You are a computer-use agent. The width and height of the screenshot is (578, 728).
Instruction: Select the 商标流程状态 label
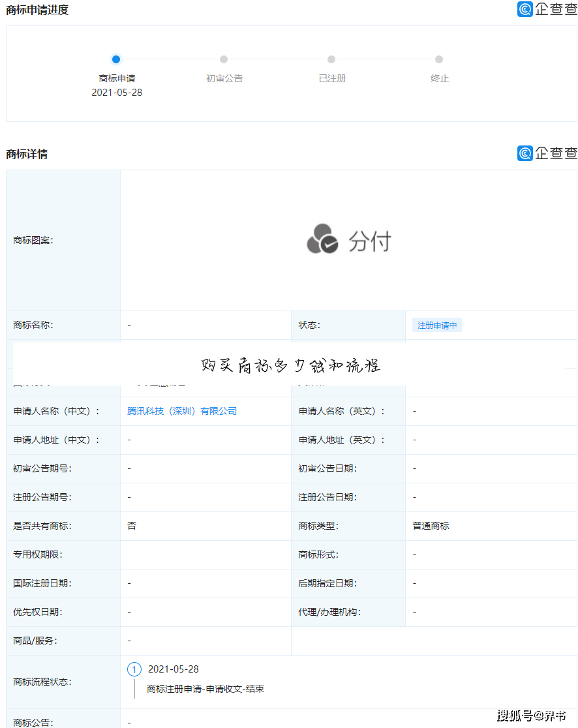pos(42,682)
